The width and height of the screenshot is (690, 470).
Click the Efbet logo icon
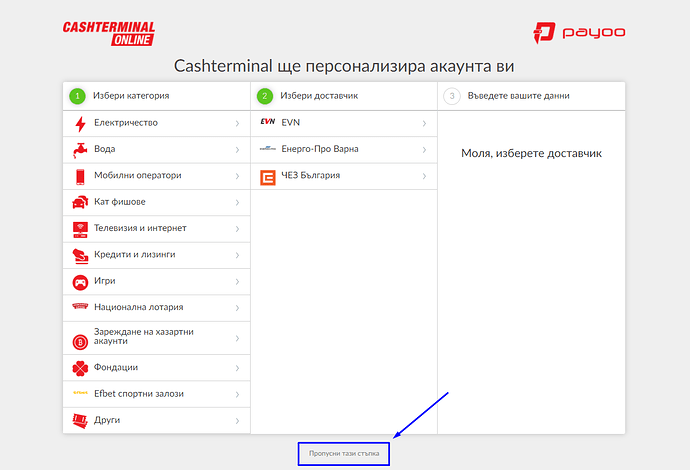point(81,393)
